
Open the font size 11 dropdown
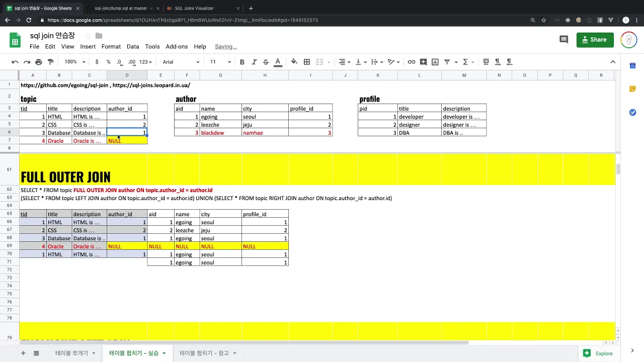point(220,62)
